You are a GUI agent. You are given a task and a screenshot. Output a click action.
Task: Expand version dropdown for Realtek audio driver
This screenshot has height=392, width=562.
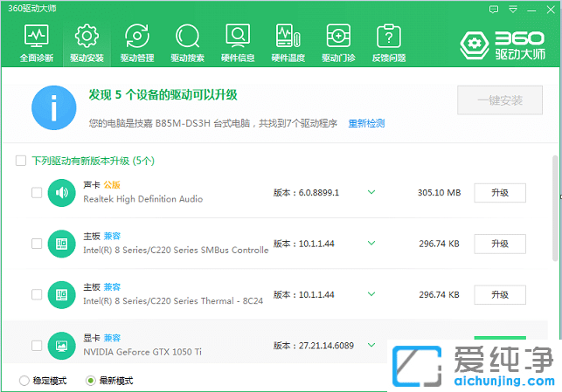(371, 193)
